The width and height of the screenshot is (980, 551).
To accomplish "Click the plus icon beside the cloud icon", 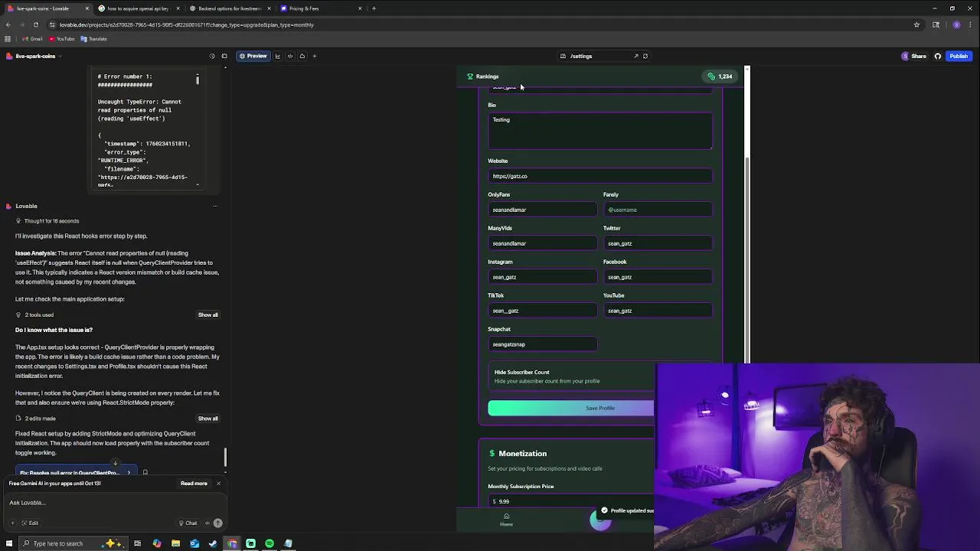I will (x=314, y=56).
